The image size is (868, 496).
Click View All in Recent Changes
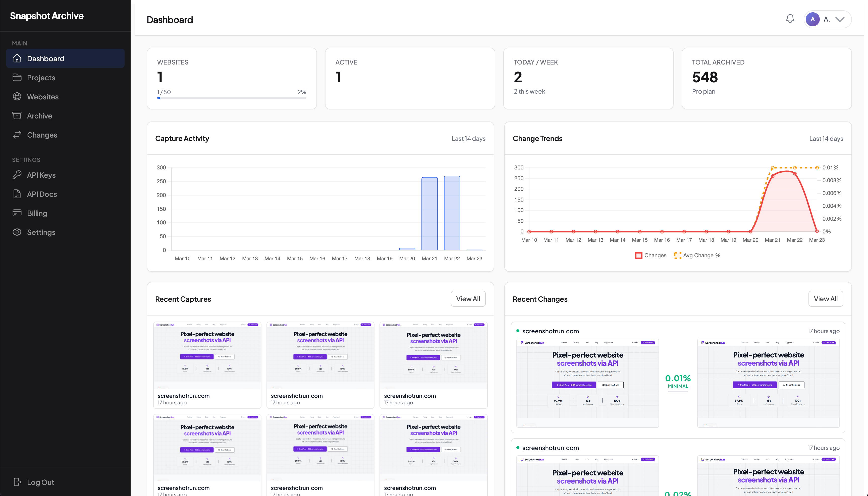826,299
